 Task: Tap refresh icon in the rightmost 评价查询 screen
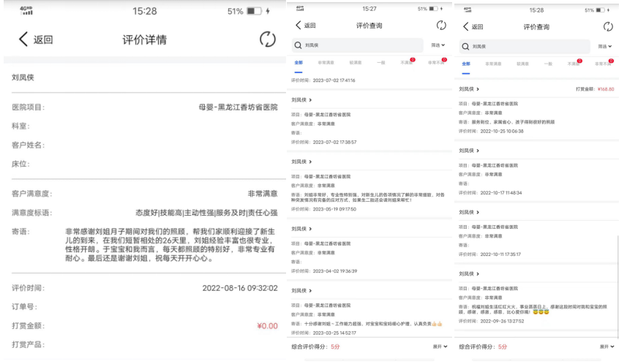607,27
